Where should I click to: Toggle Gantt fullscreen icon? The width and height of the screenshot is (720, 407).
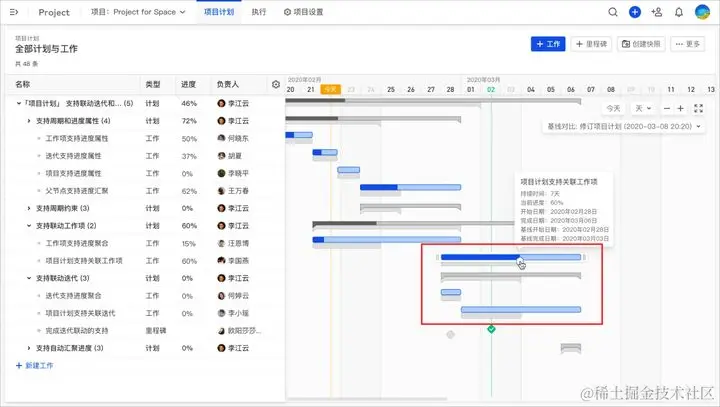698,108
